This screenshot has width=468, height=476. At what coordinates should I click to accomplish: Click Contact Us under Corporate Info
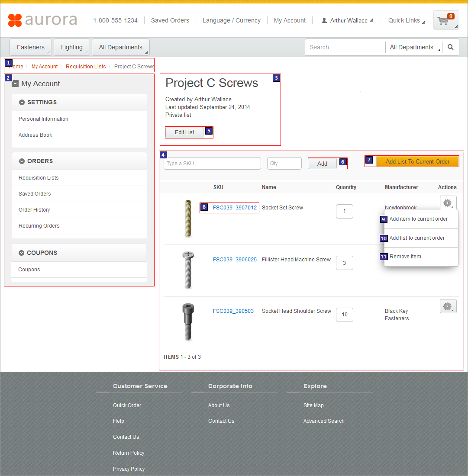(x=221, y=421)
